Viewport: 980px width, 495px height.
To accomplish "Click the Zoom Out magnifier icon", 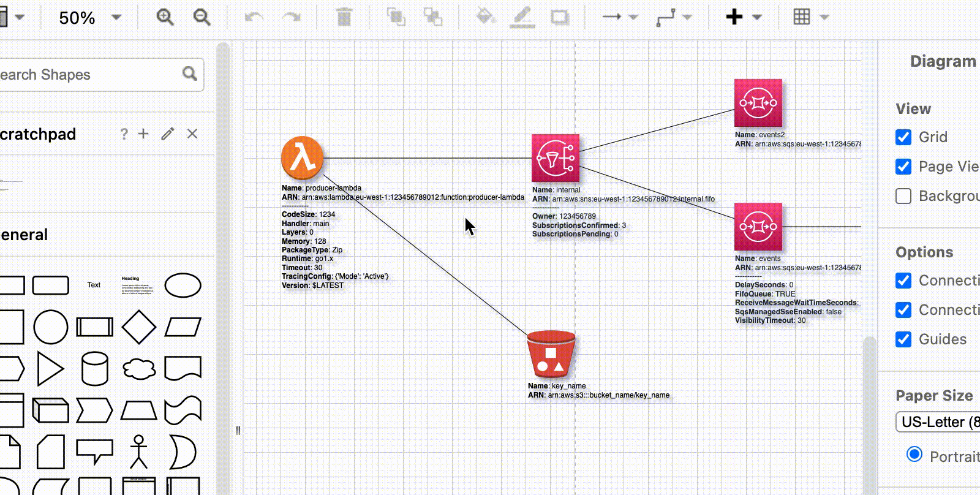I will (202, 17).
